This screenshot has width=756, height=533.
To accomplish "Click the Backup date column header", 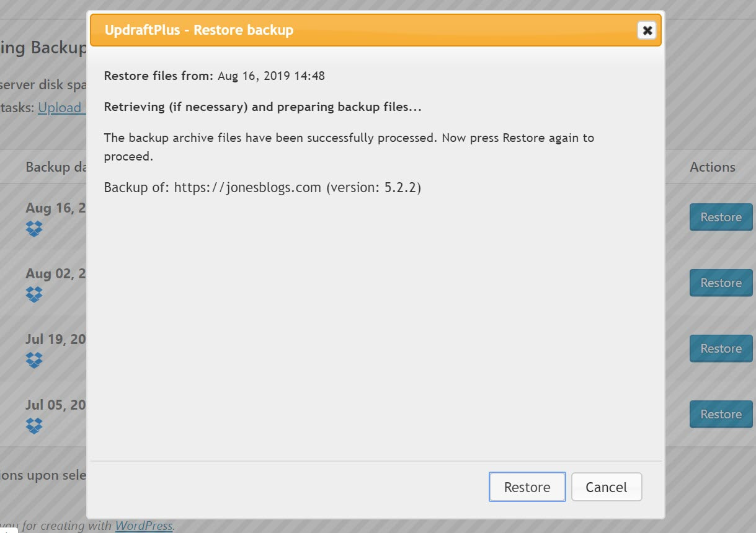I will [55, 167].
